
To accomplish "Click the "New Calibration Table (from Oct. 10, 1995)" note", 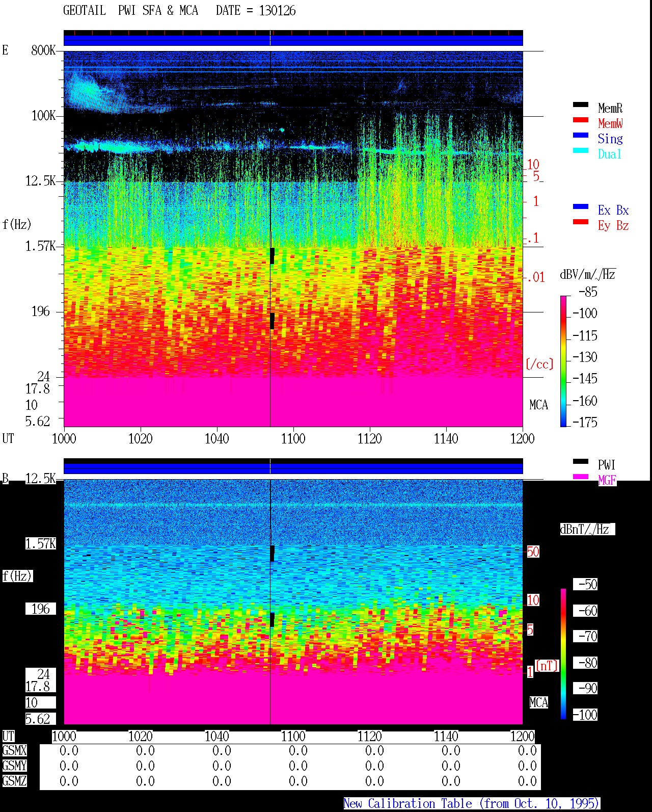I will click(472, 804).
